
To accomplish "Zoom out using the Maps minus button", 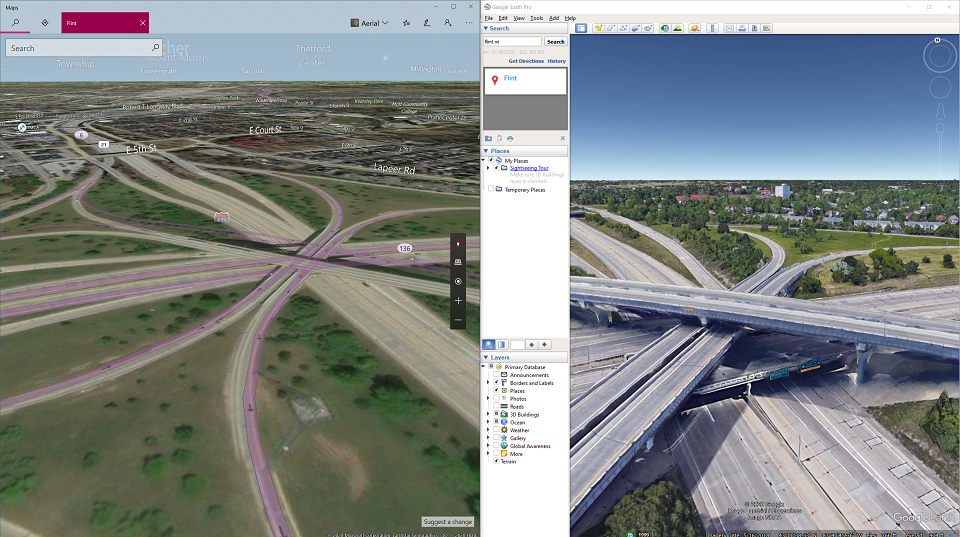I will [458, 320].
